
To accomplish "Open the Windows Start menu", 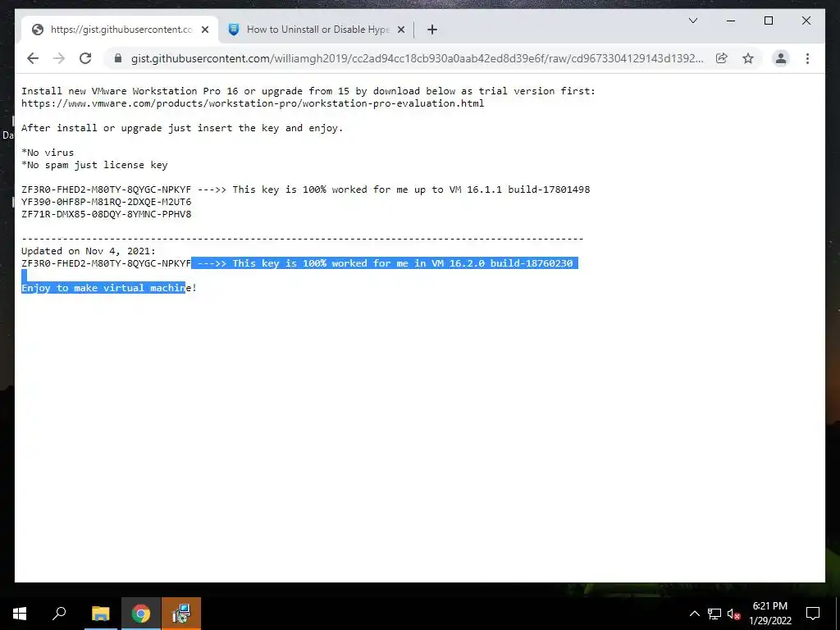I will pos(20,614).
